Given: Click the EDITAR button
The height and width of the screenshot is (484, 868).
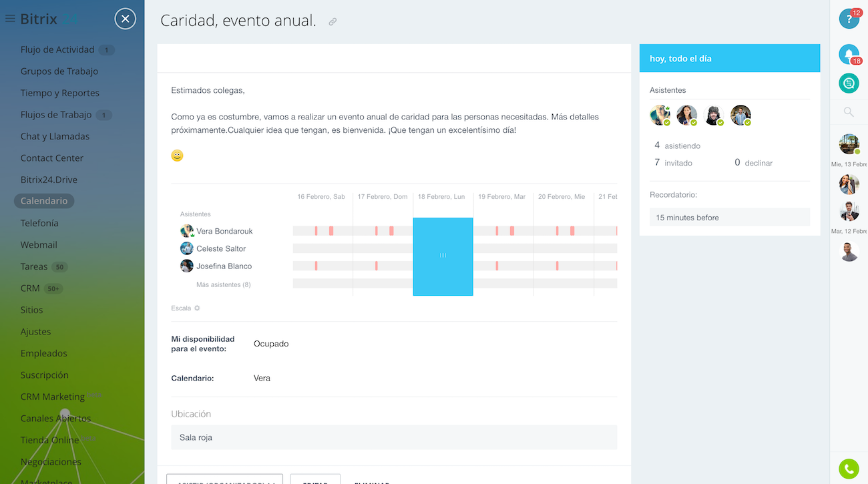Looking at the screenshot, I should [x=315, y=481].
